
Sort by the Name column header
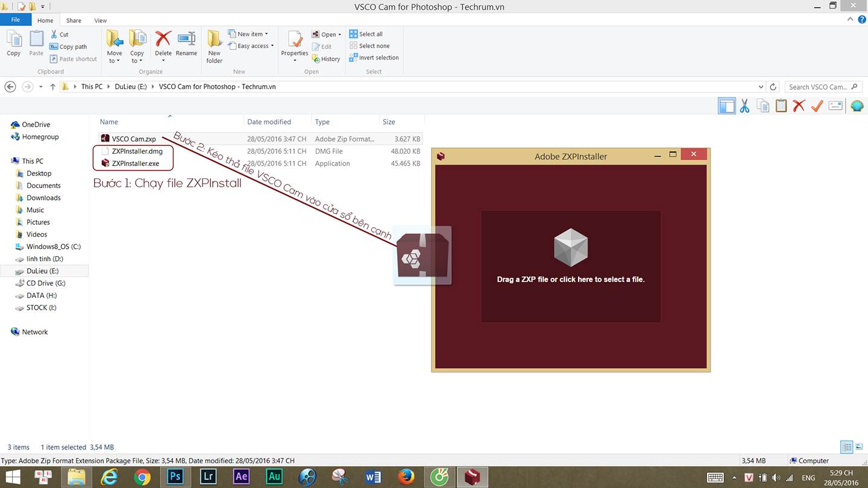tap(109, 122)
